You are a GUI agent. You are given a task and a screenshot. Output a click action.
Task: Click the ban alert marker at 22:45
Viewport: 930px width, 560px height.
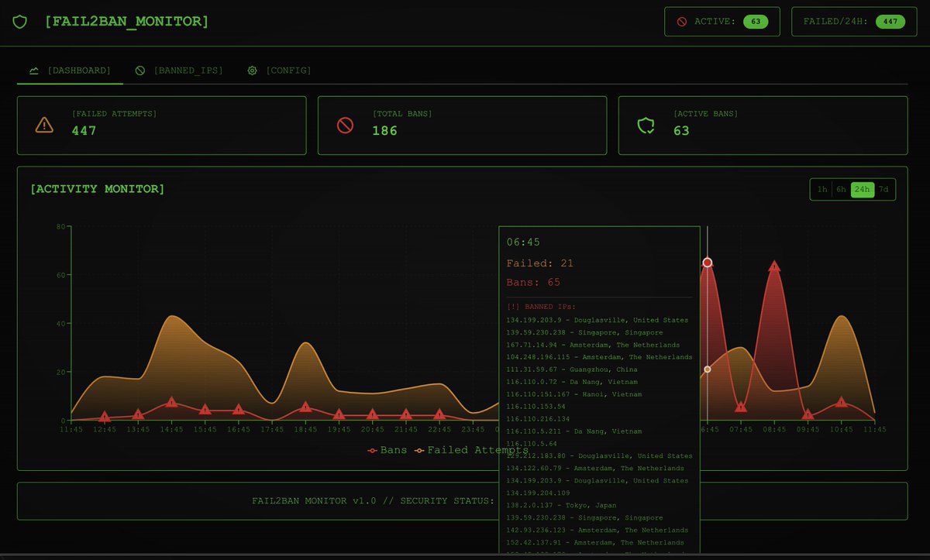439,414
